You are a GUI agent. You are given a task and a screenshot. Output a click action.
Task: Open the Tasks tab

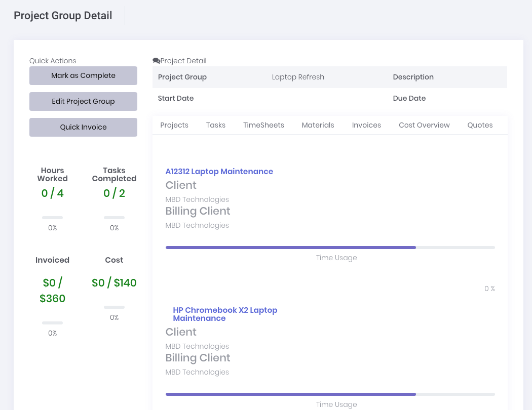(216, 125)
